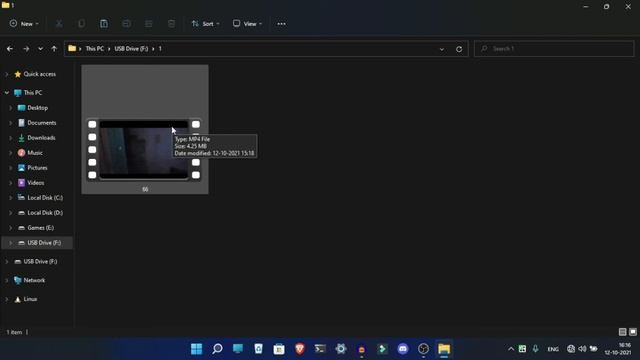
Task: Open Discord from taskbar
Action: [403, 349]
